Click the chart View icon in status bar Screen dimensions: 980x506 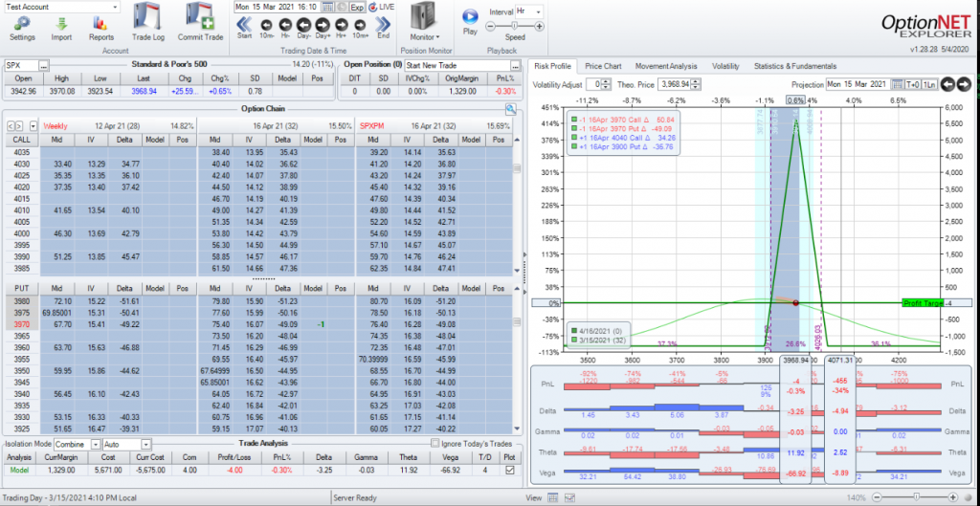[x=568, y=498]
